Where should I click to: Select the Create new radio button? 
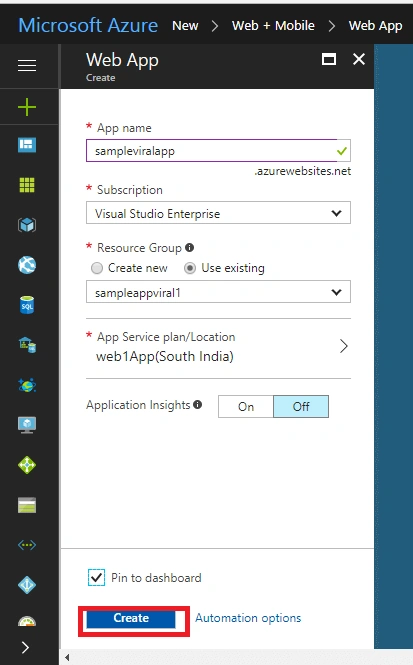[97, 268]
